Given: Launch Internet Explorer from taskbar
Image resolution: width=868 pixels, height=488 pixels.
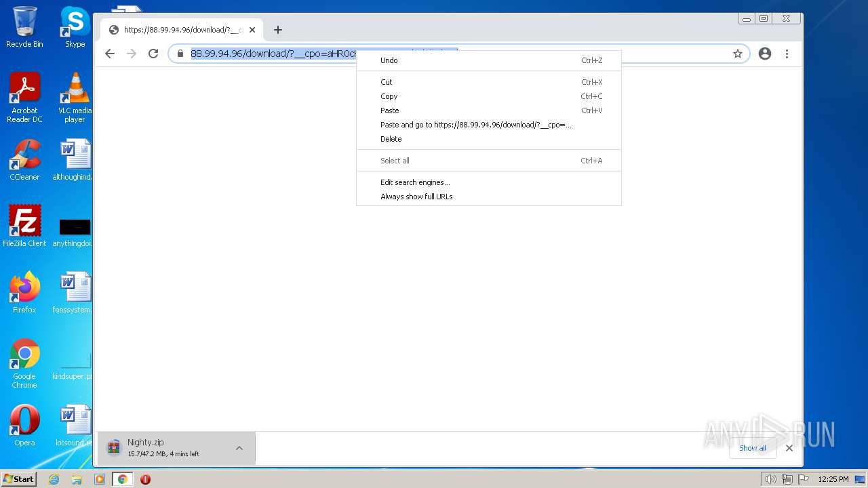Looking at the screenshot, I should (x=54, y=479).
